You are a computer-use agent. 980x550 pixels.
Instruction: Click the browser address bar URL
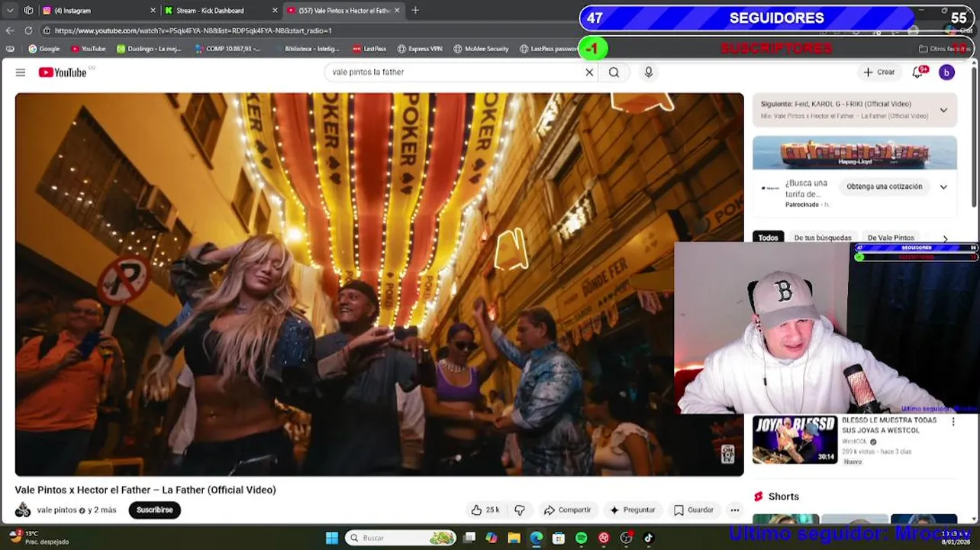[x=193, y=31]
